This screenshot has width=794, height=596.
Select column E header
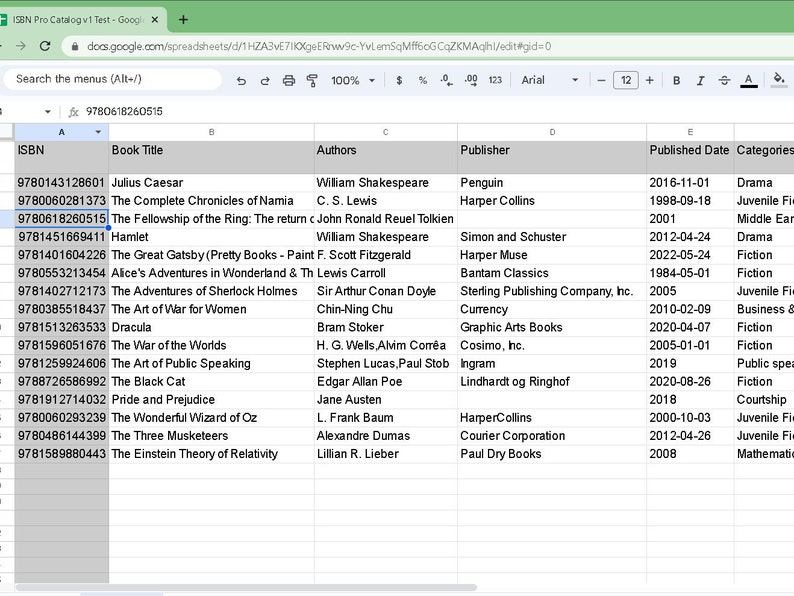tap(690, 132)
